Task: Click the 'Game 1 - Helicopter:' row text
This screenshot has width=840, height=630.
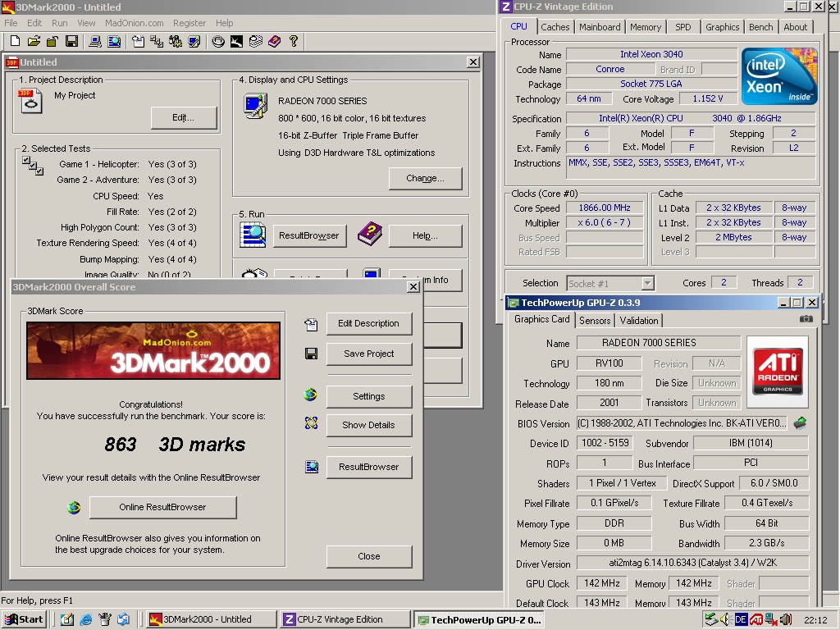Action: pos(99,164)
